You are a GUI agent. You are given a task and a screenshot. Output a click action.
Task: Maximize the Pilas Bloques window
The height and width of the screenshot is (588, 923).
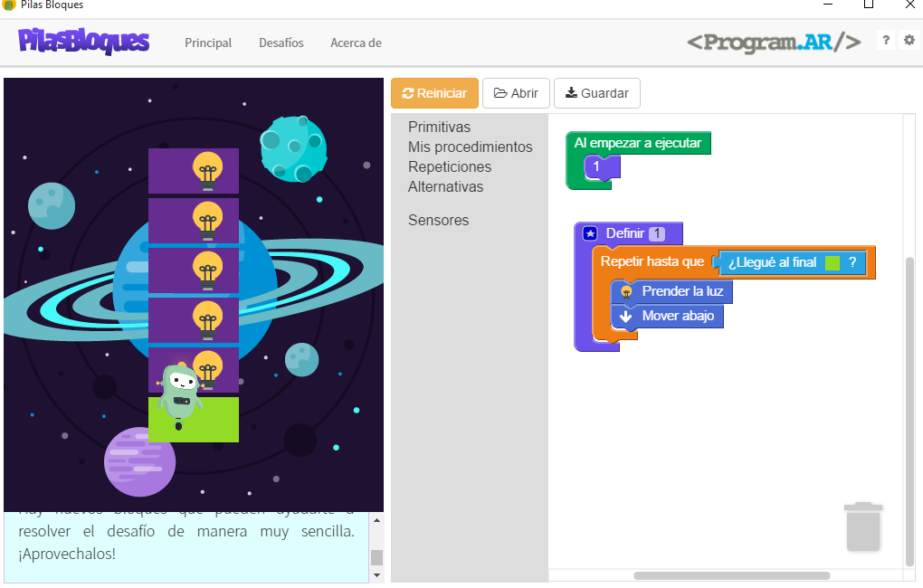869,5
